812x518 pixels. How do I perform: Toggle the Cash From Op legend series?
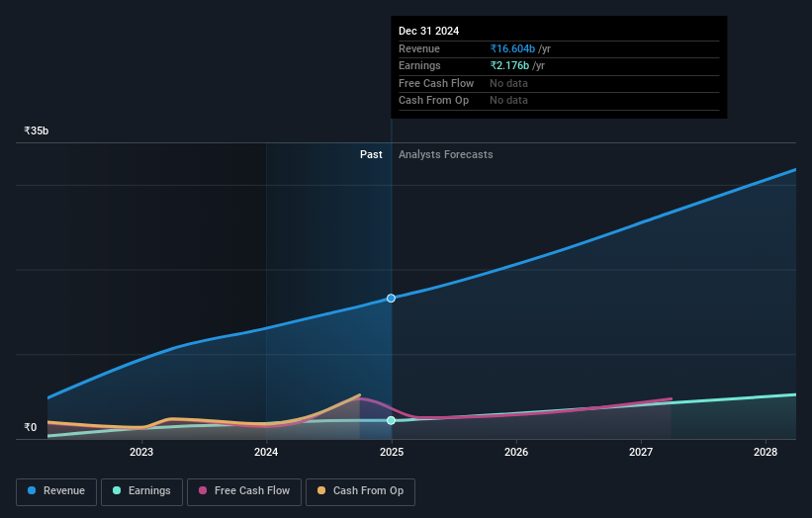[x=360, y=491]
